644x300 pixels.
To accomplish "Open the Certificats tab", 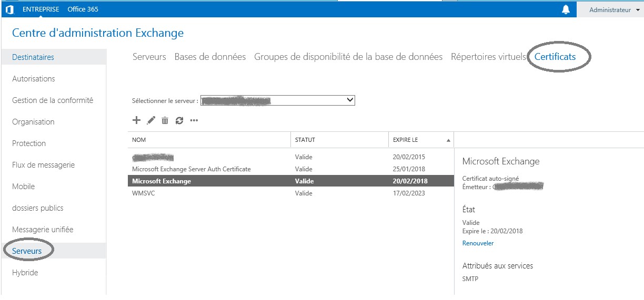I will [555, 57].
